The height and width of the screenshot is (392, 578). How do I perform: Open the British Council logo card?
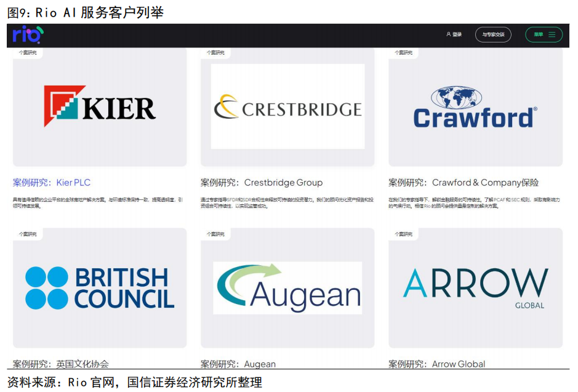click(x=100, y=288)
